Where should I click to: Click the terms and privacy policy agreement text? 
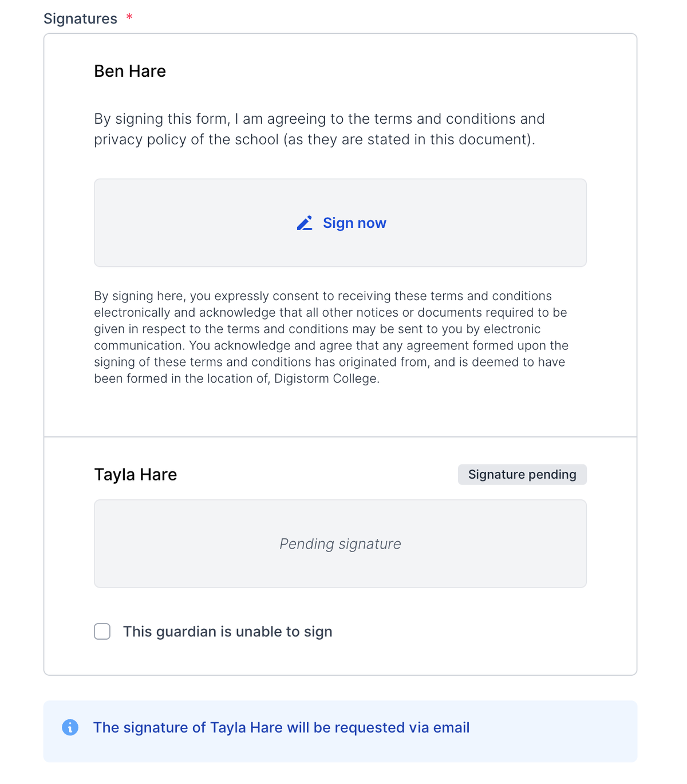pyautogui.click(x=319, y=129)
